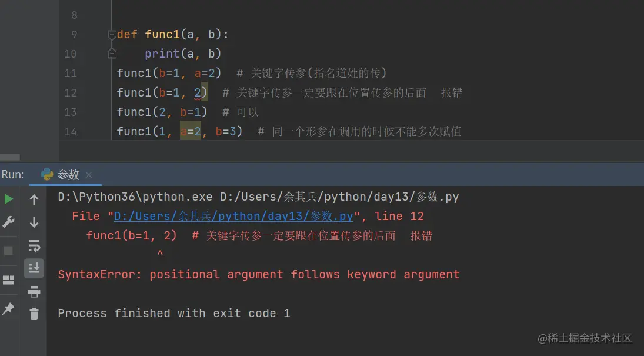Click the Print output icon
The width and height of the screenshot is (644, 356).
tap(34, 291)
